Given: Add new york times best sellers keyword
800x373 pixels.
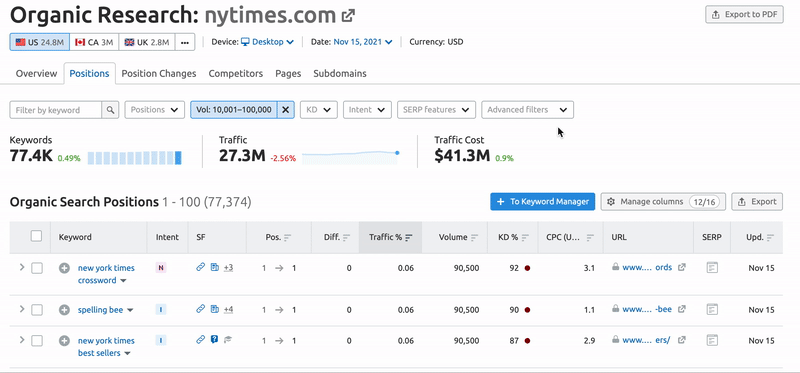Looking at the screenshot, I should (64, 341).
